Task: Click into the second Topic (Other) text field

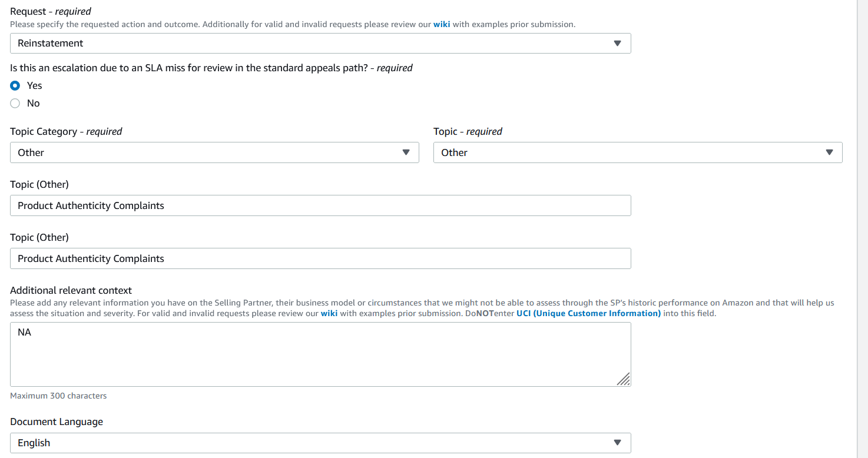Action: pyautogui.click(x=320, y=258)
